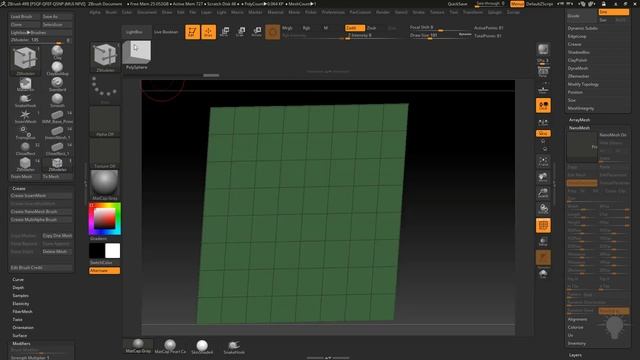Click the Move transform icon
The width and height of the screenshot is (640, 360).
(224, 31)
